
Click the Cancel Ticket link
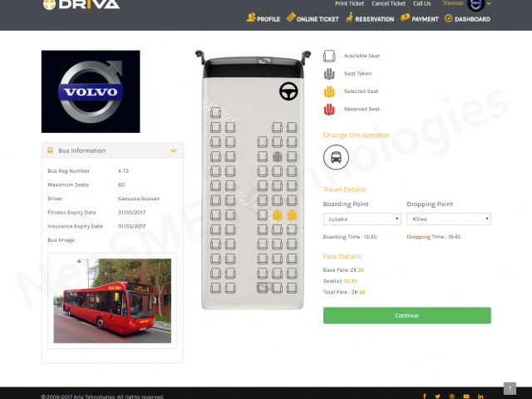coord(388,3)
